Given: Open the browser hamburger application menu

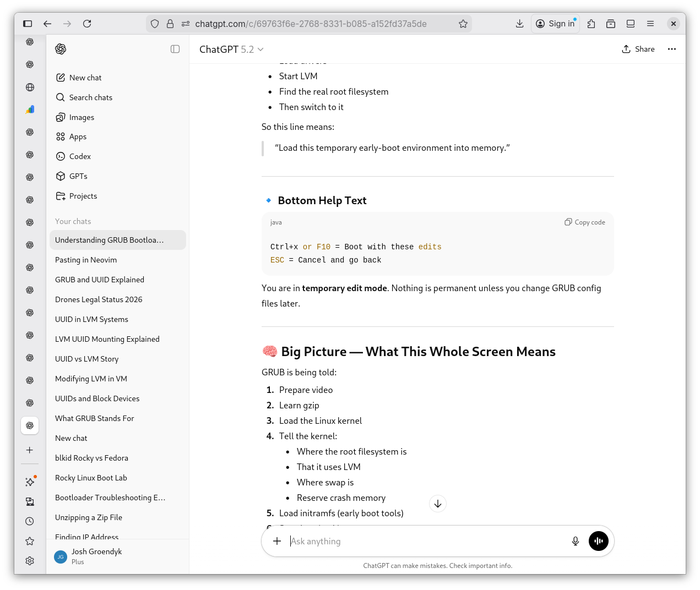Looking at the screenshot, I should click(650, 24).
